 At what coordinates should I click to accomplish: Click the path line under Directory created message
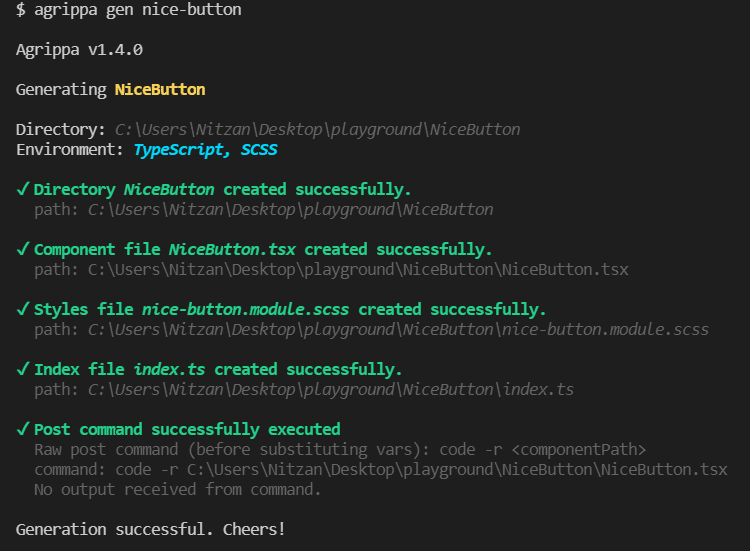click(x=264, y=210)
